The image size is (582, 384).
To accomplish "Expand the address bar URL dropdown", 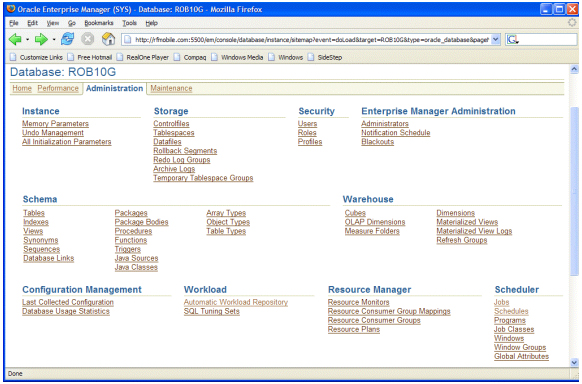I will (496, 39).
